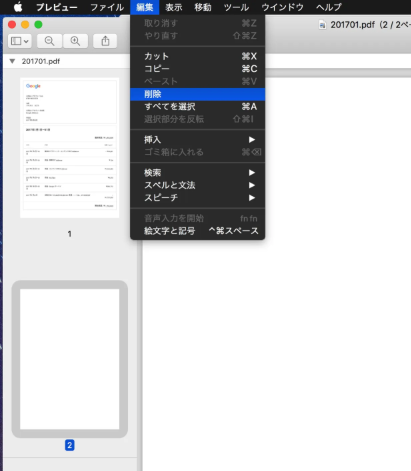Click the PDF document icon in title bar
The height and width of the screenshot is (471, 411).
point(322,25)
